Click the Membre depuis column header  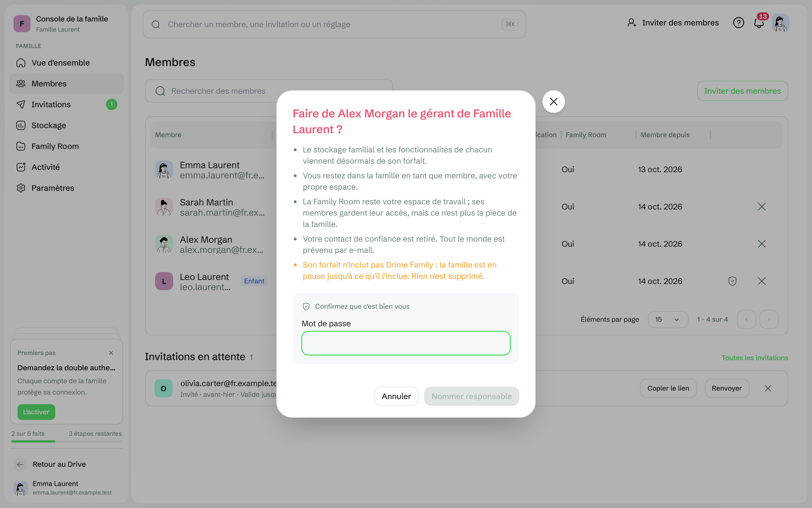[x=665, y=135]
